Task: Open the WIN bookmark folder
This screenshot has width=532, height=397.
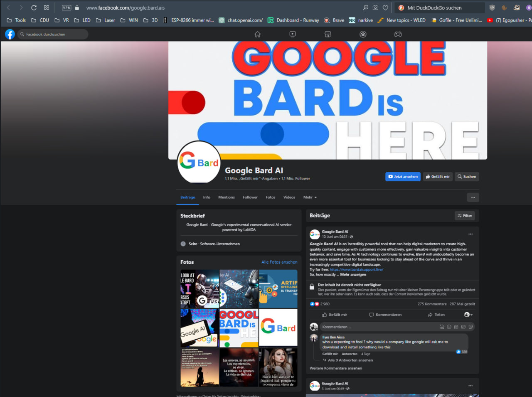Action: 129,20
